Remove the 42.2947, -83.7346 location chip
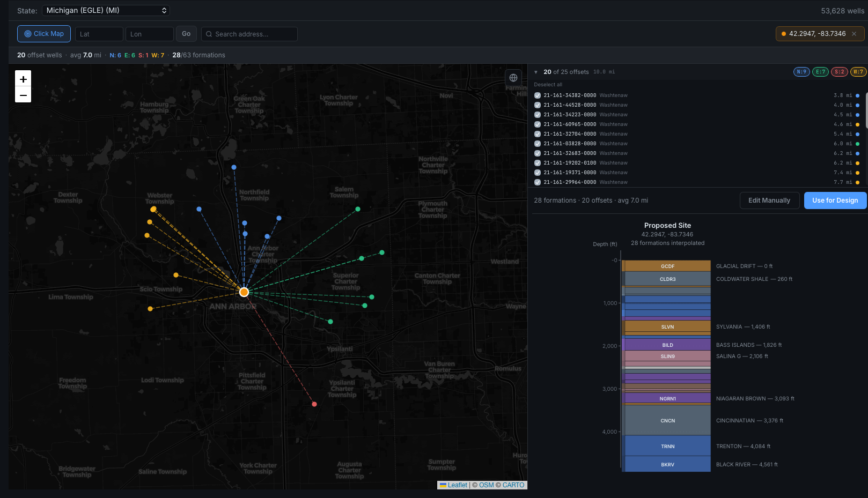The width and height of the screenshot is (868, 498). 854,34
